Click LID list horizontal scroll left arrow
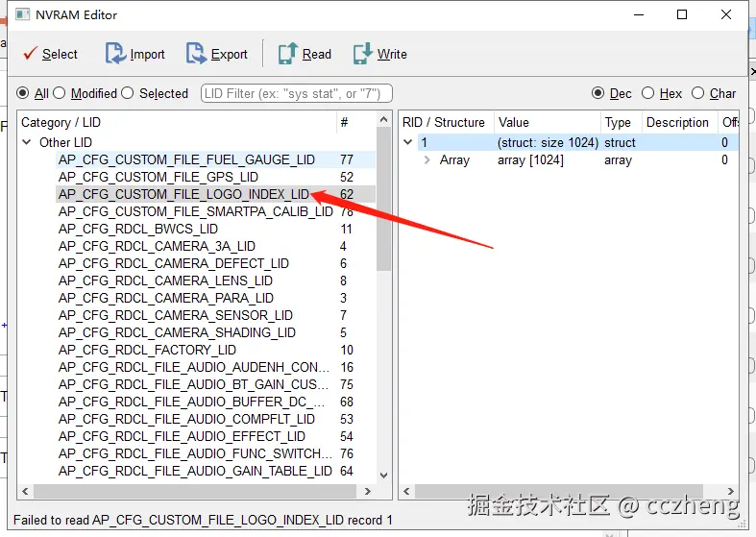The width and height of the screenshot is (756, 537). pyautogui.click(x=25, y=492)
